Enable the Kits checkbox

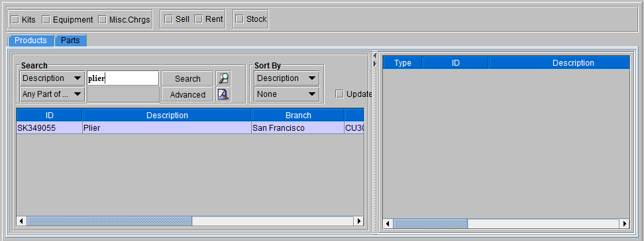(x=15, y=19)
